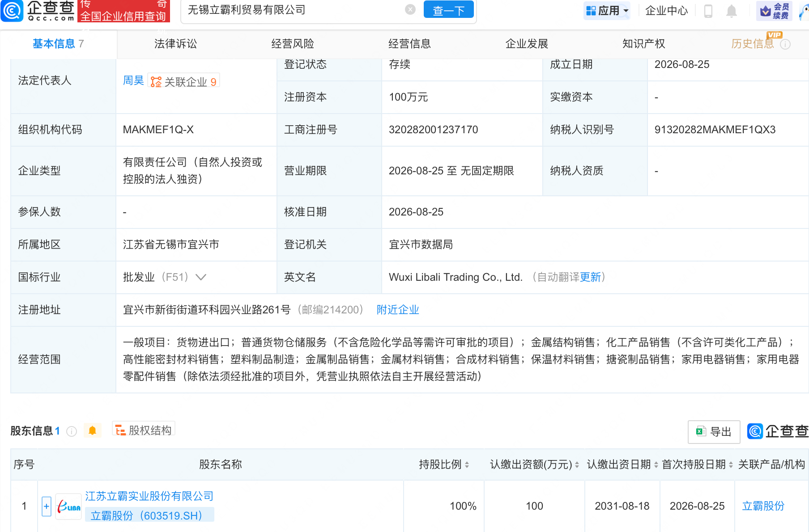This screenshot has width=809, height=532.
Task: Click 更新 translation link
Action: tap(590, 277)
